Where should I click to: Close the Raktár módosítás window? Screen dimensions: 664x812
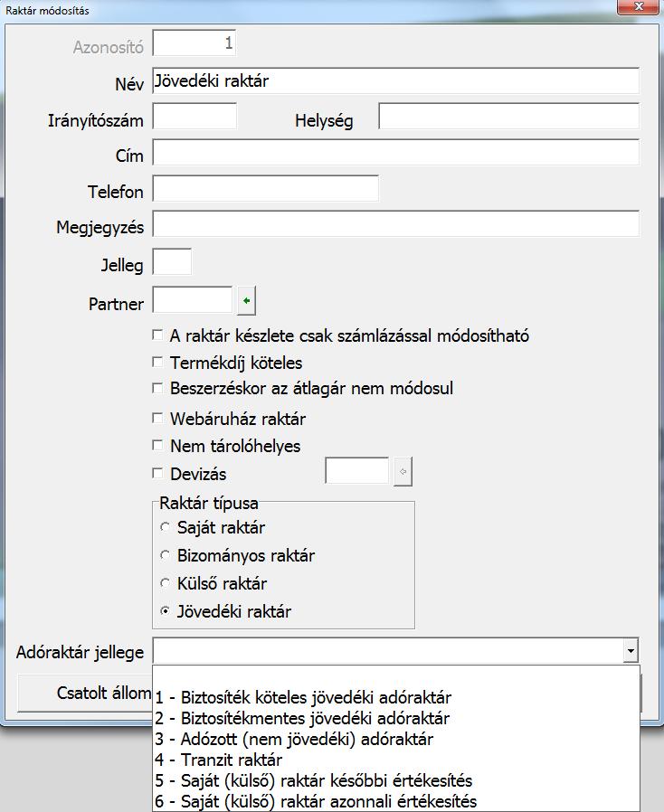[x=638, y=7]
